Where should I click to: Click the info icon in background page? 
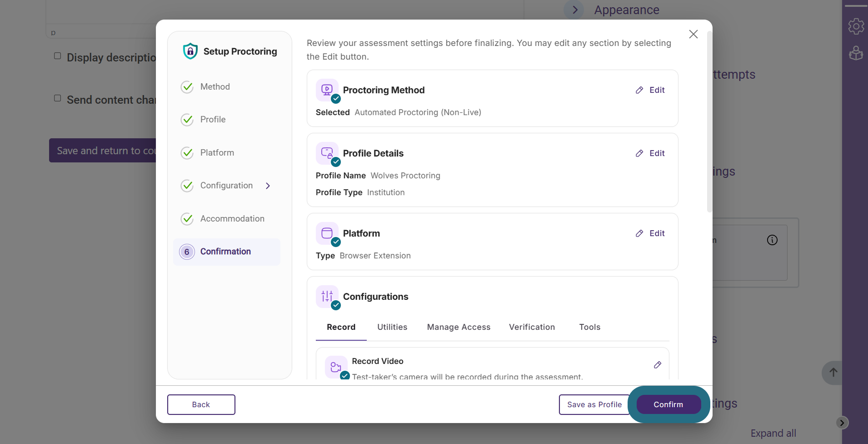tap(773, 240)
